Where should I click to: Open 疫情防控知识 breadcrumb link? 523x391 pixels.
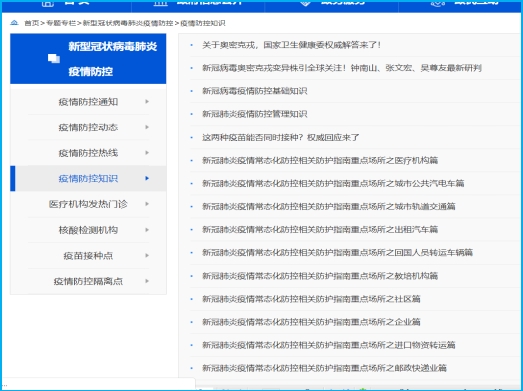coord(203,23)
